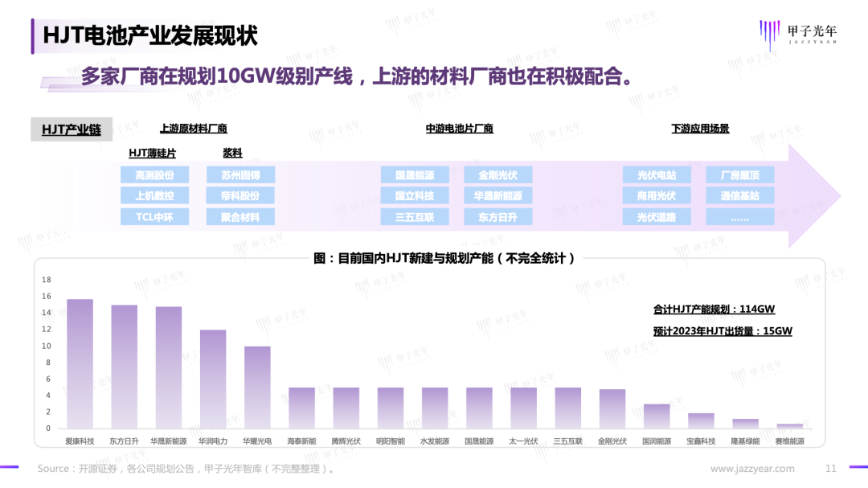Image resolution: width=868 pixels, height=488 pixels.
Task: Click the JazzYear logo icon
Action: [x=768, y=35]
